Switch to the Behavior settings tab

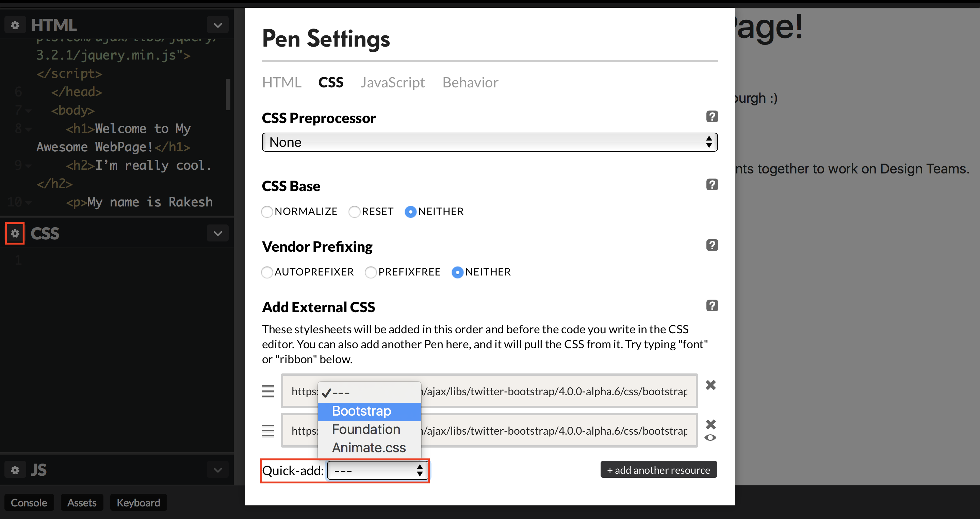[470, 83]
